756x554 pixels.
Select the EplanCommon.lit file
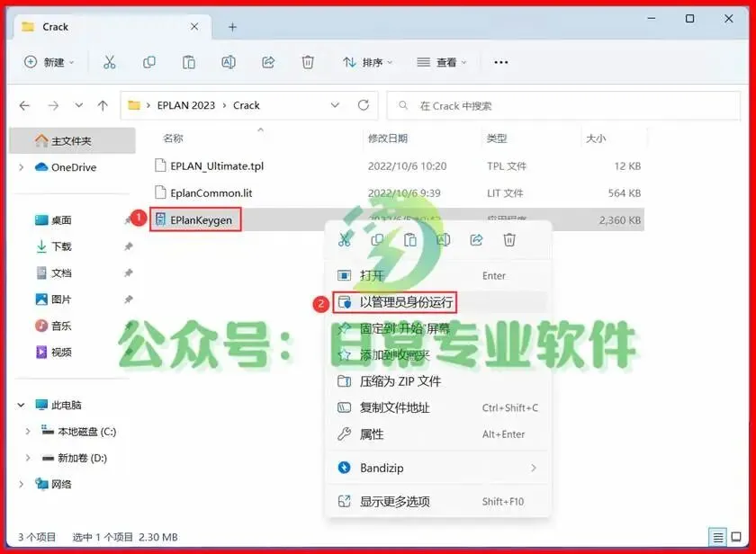click(398, 193)
